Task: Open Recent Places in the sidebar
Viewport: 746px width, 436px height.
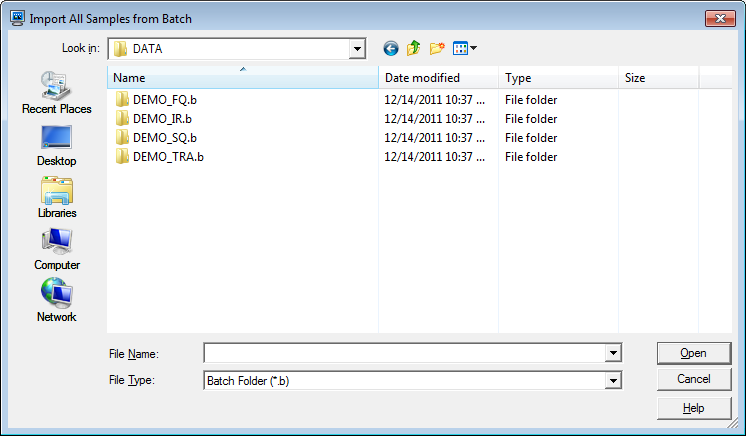Action: pos(57,93)
